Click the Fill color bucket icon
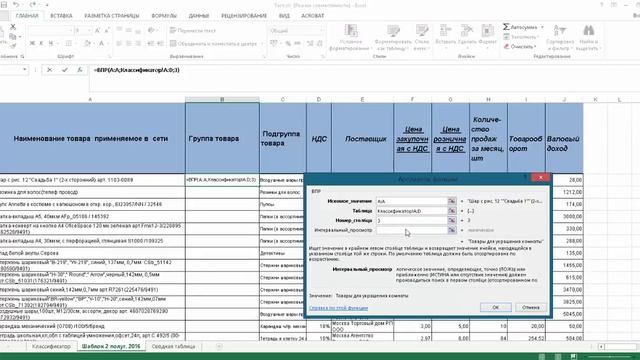640x360 pixels. tap(87, 43)
